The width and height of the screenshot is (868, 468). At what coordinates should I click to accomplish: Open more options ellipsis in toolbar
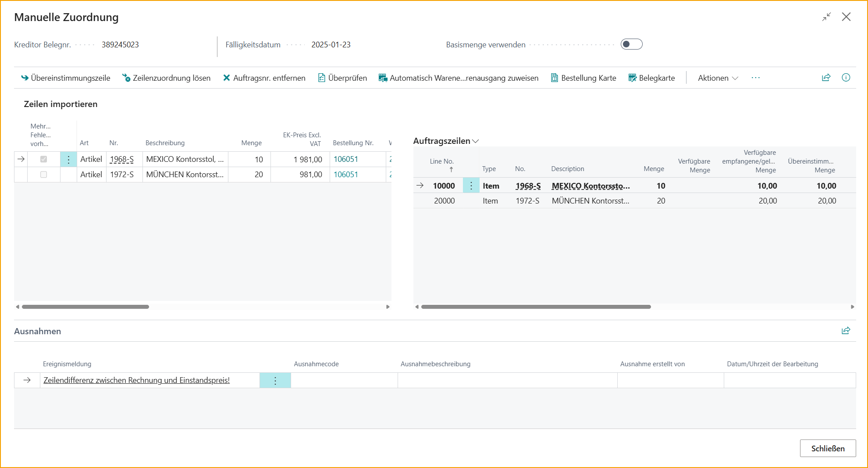point(755,78)
